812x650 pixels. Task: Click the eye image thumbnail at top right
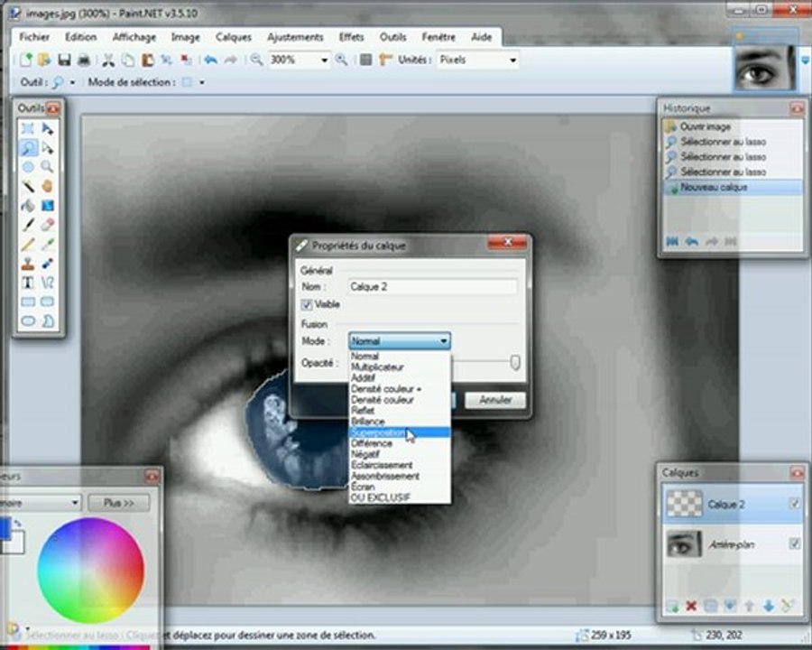(x=764, y=68)
